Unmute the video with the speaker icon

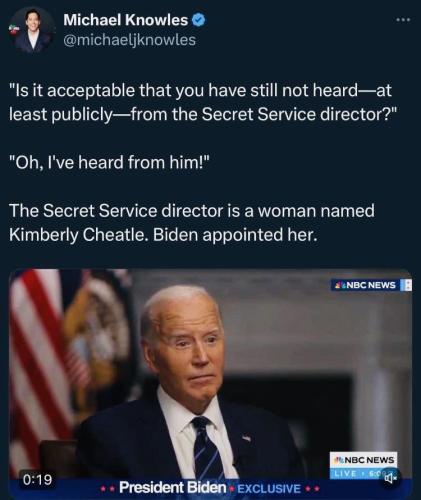390,478
